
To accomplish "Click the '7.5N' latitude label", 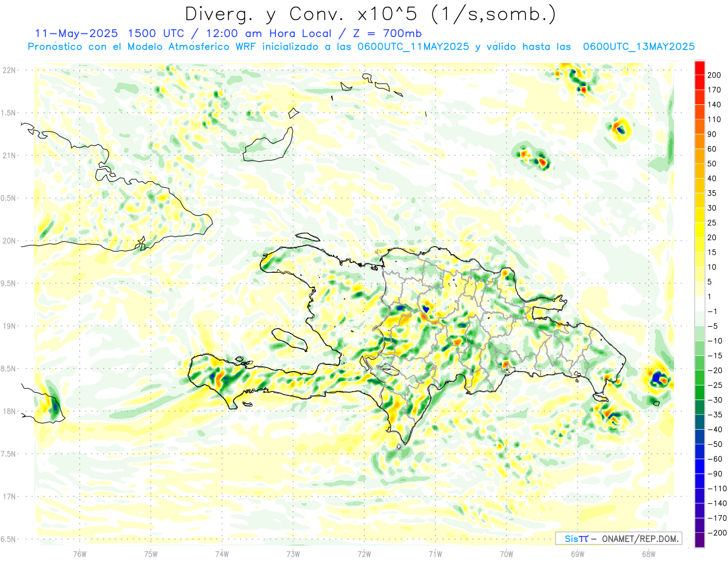I will pos(9,453).
